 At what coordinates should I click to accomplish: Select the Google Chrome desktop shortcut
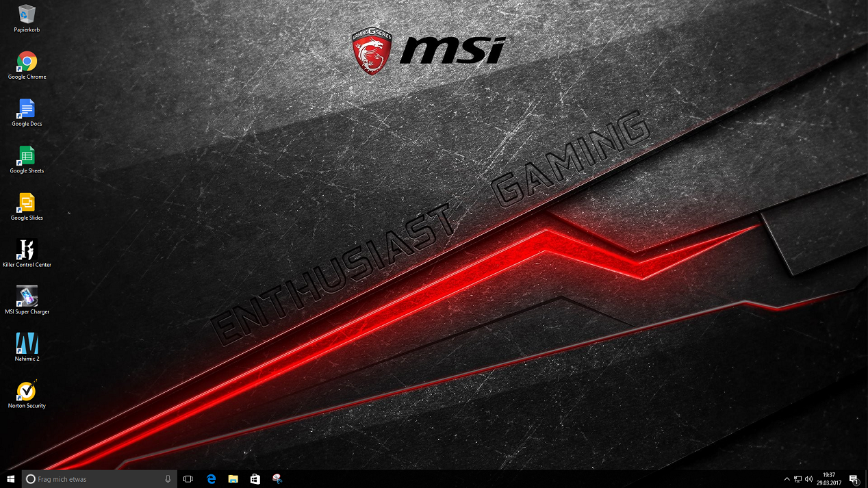coord(27,66)
